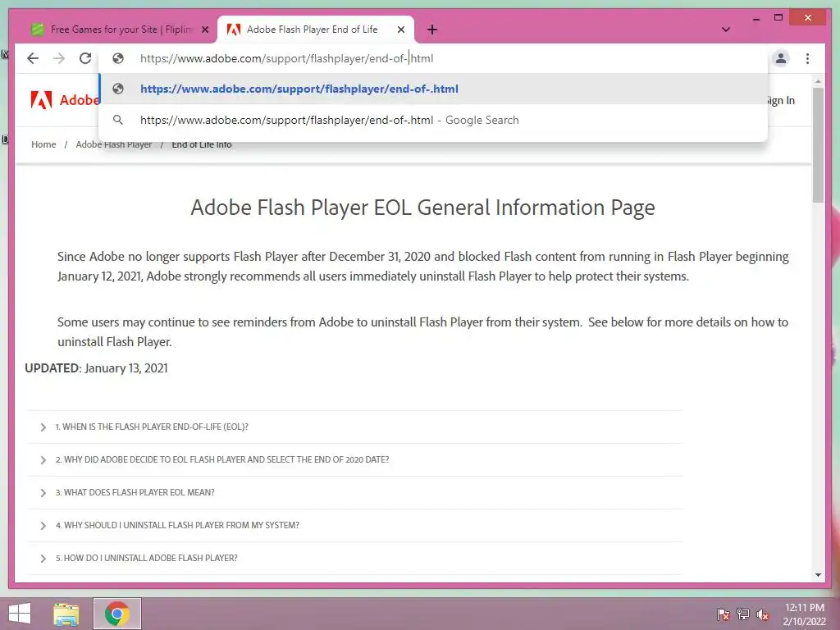Open the Action Center flag icon in the tray

pos(724,614)
